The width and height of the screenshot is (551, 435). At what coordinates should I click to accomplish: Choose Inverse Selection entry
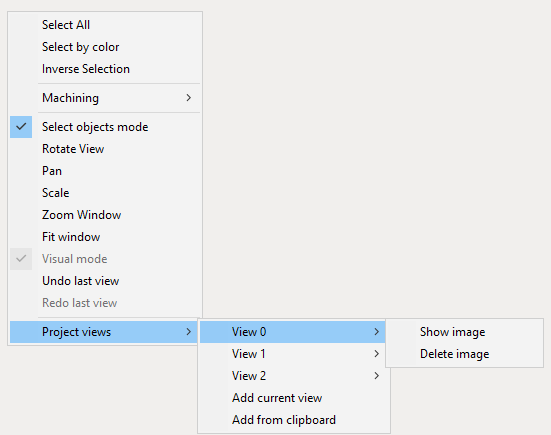pyautogui.click(x=105, y=69)
